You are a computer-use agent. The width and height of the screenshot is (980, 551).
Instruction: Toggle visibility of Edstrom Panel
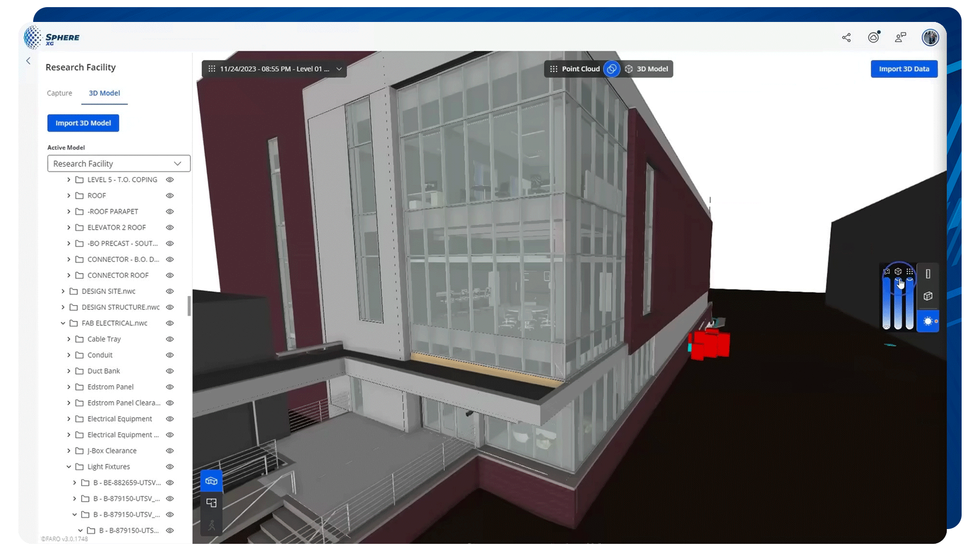pyautogui.click(x=170, y=387)
